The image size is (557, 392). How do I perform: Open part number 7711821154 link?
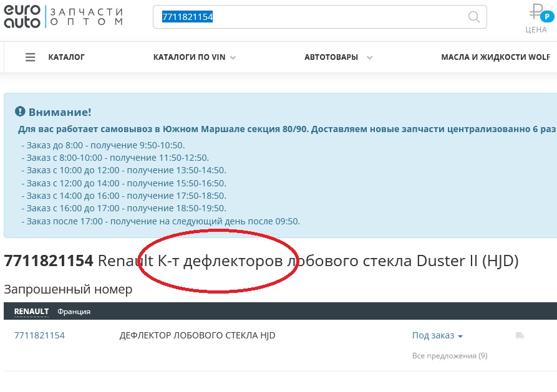39,335
